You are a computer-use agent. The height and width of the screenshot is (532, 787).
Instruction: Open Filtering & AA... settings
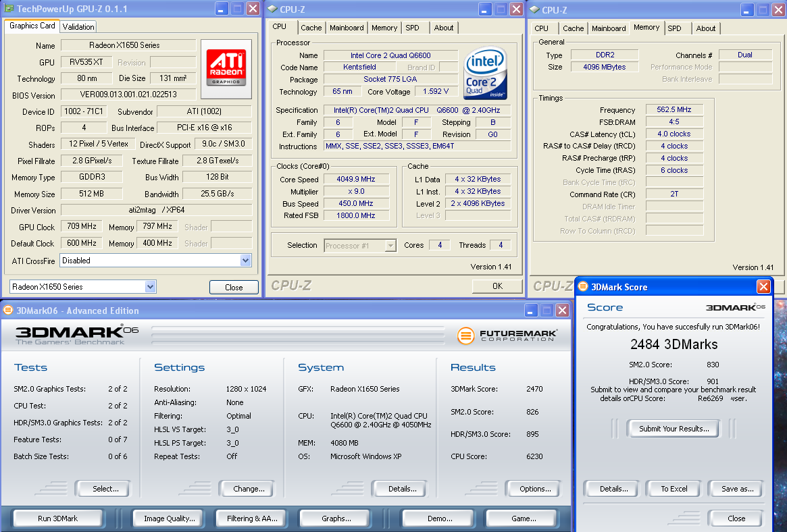coord(250,518)
